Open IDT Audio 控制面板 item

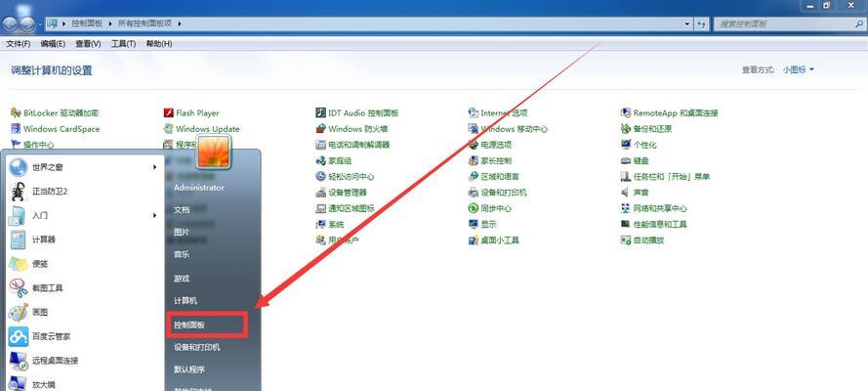tap(357, 113)
